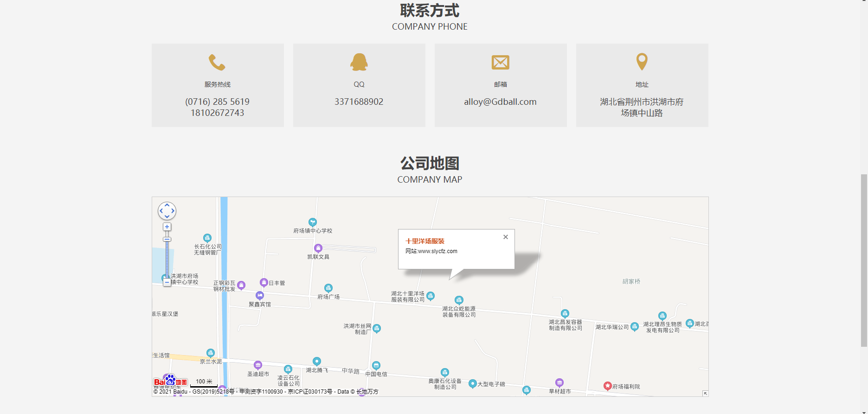Click the page vertical scrollbar thumb
The width and height of the screenshot is (868, 414).
click(863, 260)
